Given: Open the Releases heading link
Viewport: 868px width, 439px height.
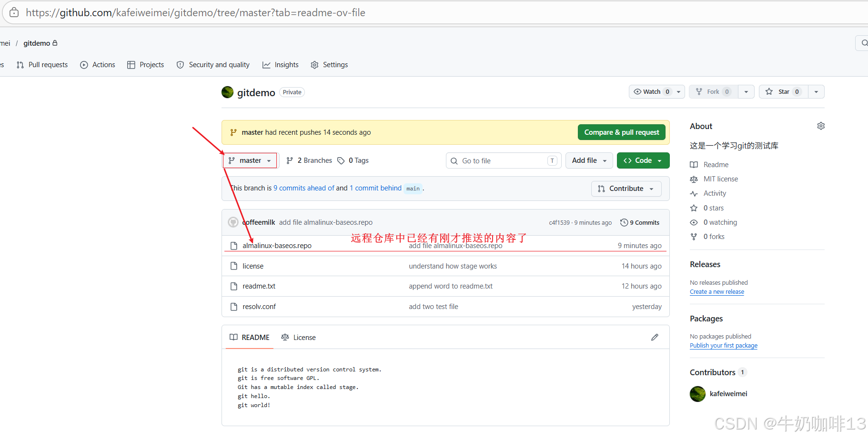Looking at the screenshot, I should click(705, 264).
